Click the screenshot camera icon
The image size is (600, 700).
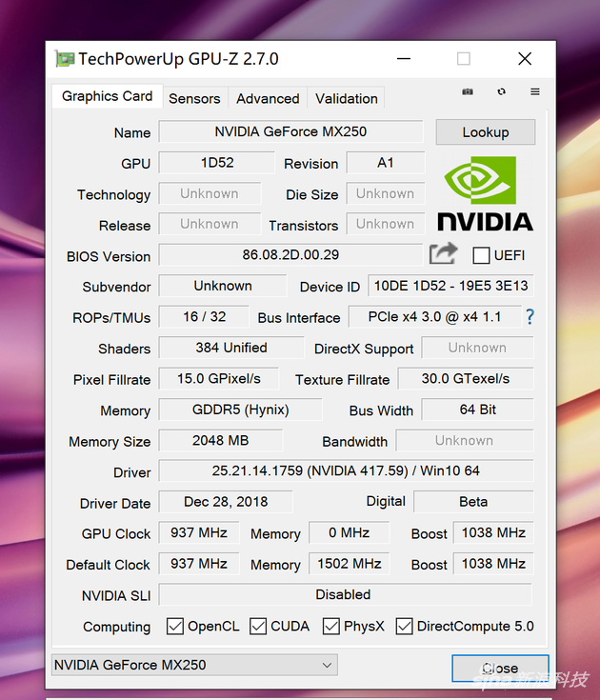click(468, 91)
